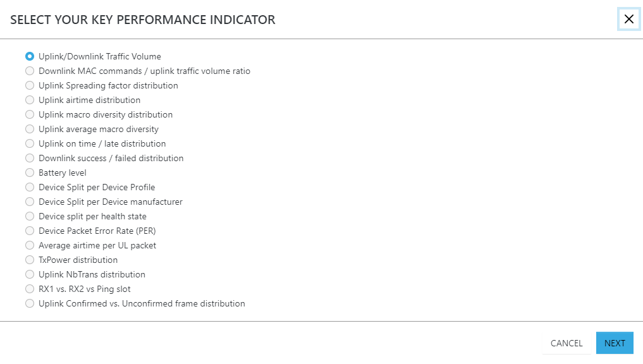Screen dimensions: 643x364
Task: Select Uplink on time / late distribution
Action: (x=30, y=143)
